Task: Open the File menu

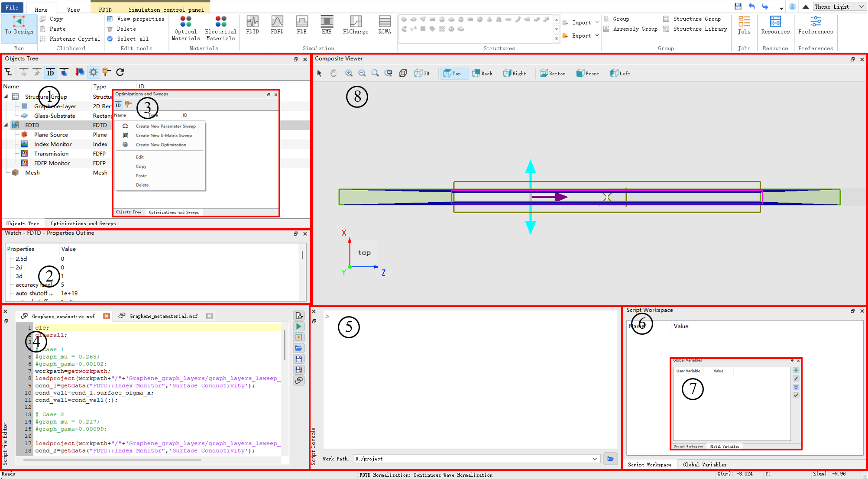Action: tap(12, 7)
